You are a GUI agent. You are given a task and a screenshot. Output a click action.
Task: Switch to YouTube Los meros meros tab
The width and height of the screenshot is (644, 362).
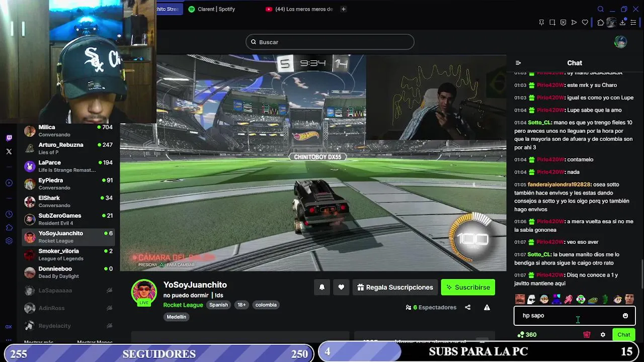(x=299, y=9)
